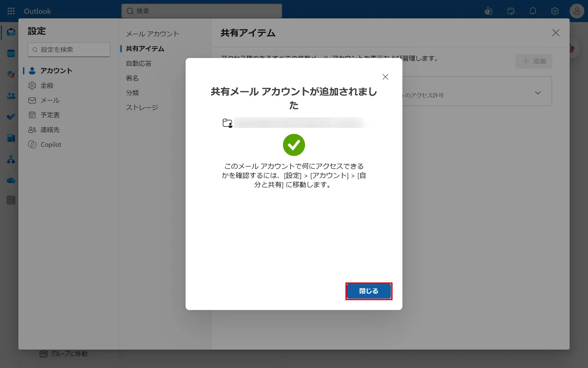The width and height of the screenshot is (588, 368).
Task: Open more apps grid icon
Action: [x=11, y=200]
